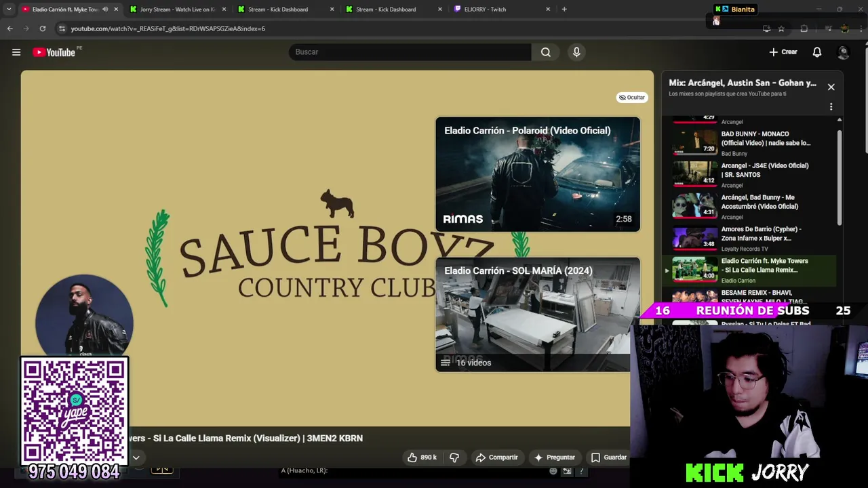Screen dimensions: 868x488
Task: Dislike the video
Action: [x=454, y=457]
